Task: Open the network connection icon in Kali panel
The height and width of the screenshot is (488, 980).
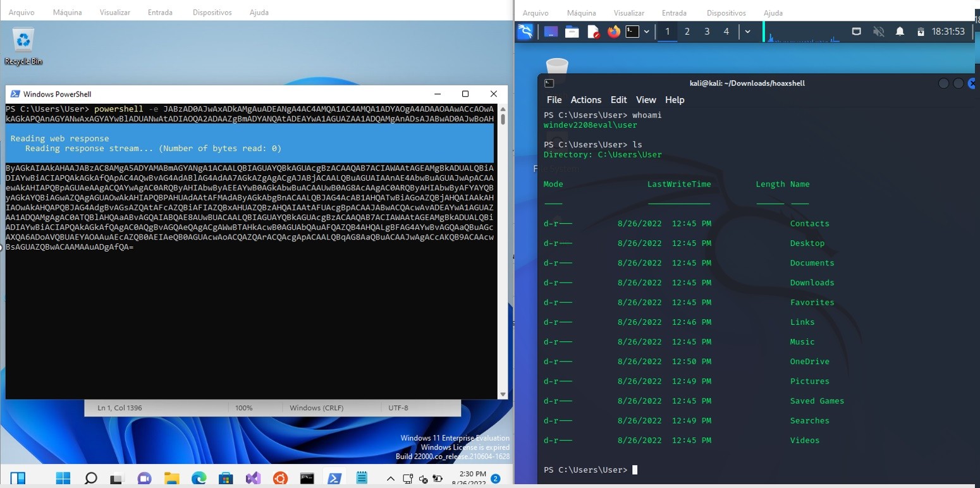Action: pyautogui.click(x=857, y=32)
